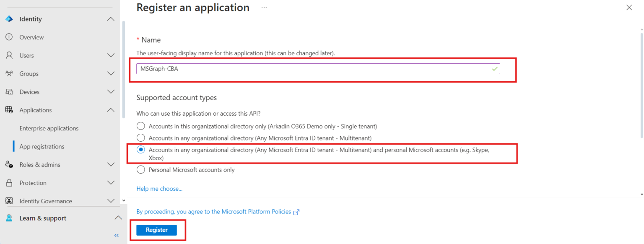Click the Register button
The height and width of the screenshot is (244, 644).
156,230
